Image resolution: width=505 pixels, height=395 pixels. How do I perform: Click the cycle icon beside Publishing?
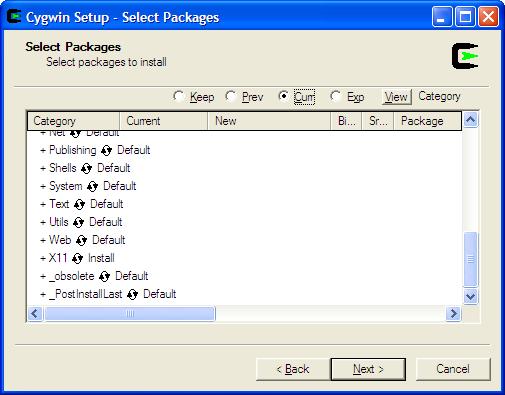(106, 151)
